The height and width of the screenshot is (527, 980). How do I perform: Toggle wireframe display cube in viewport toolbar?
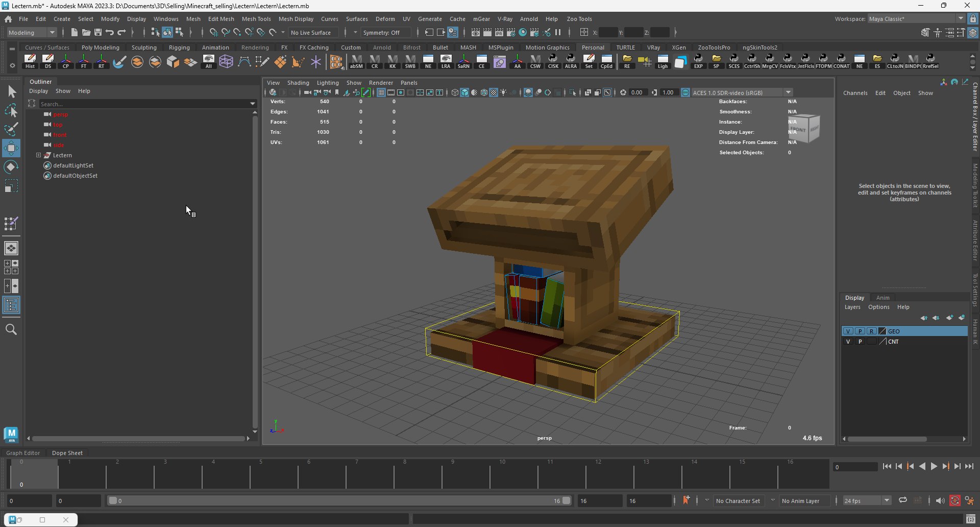click(x=455, y=92)
